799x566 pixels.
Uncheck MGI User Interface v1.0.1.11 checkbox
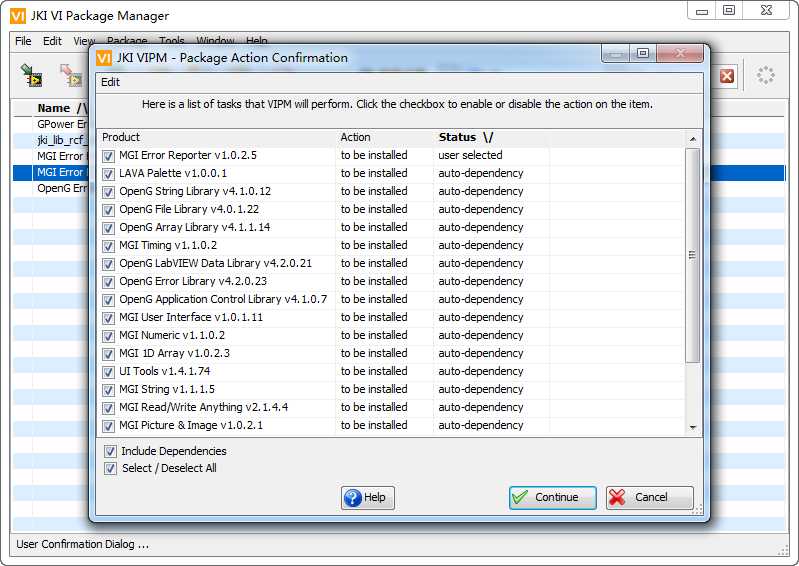(x=108, y=318)
